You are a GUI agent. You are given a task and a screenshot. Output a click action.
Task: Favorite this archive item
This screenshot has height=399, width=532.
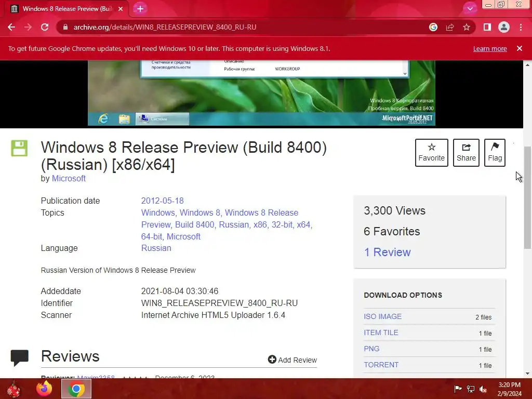(432, 153)
